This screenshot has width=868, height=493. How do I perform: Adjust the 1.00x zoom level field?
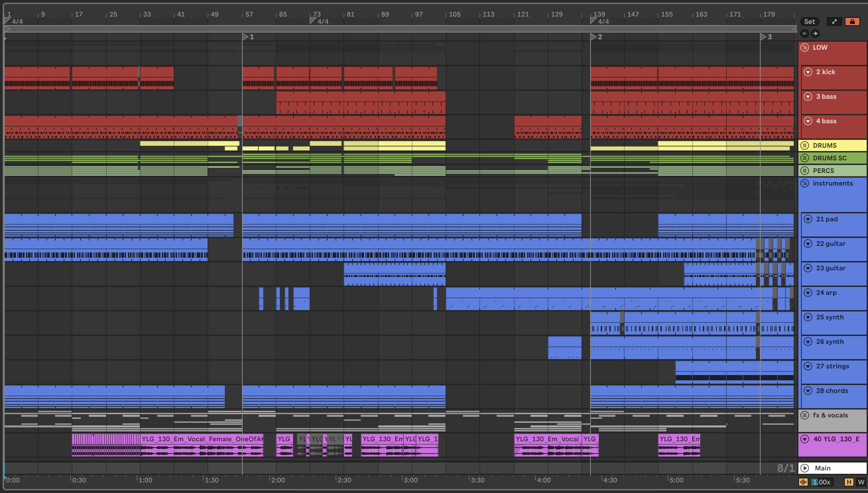coord(822,482)
